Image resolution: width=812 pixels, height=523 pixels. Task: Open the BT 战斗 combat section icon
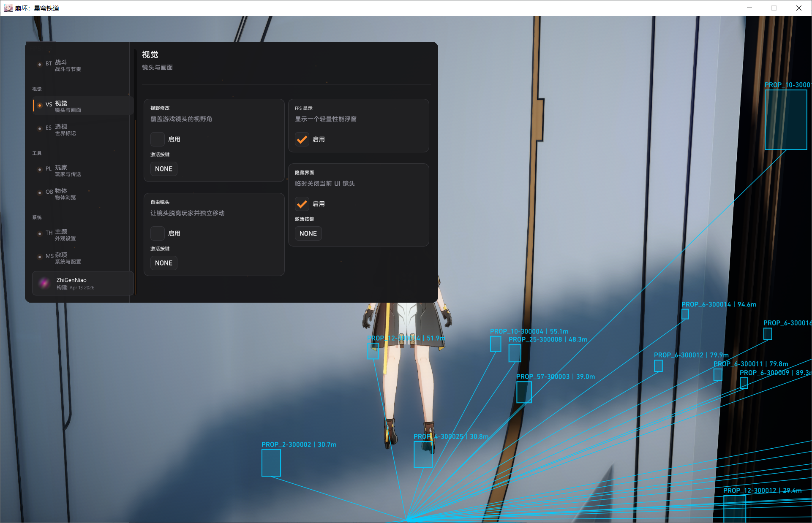pyautogui.click(x=40, y=65)
